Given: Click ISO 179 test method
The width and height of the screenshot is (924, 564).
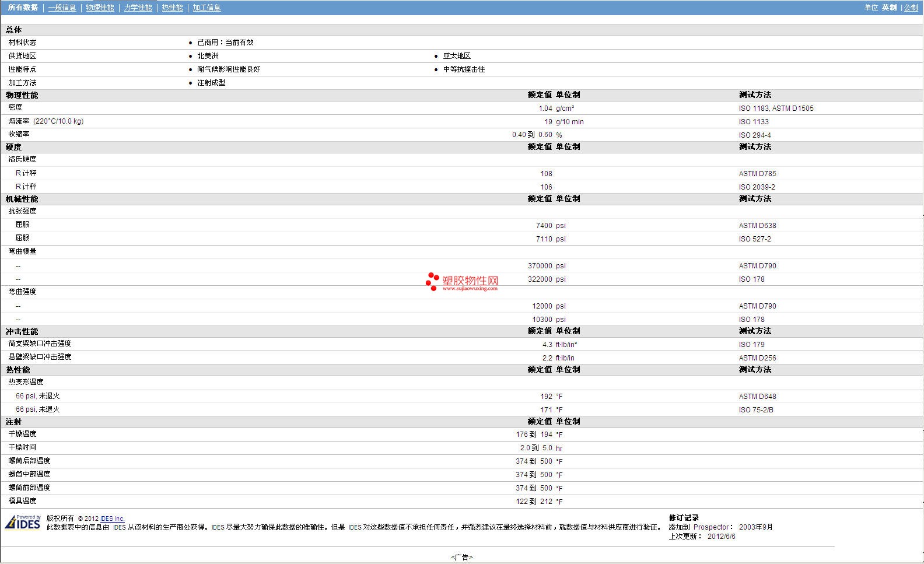Looking at the screenshot, I should point(751,345).
